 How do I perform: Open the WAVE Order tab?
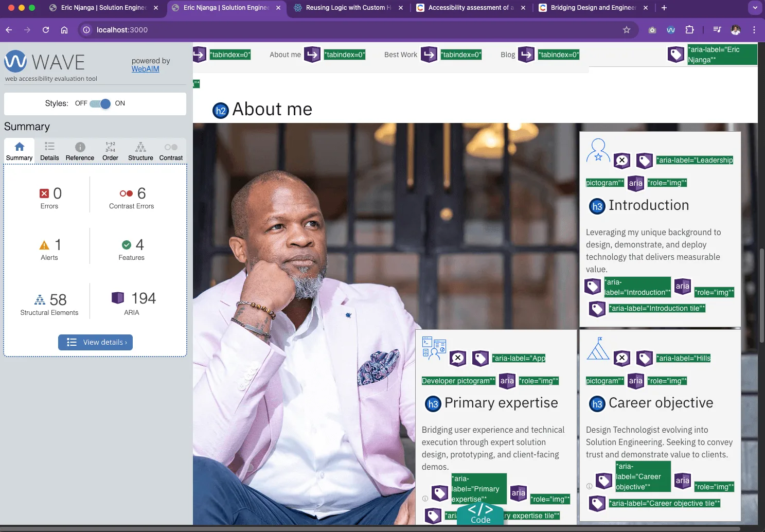click(x=110, y=151)
